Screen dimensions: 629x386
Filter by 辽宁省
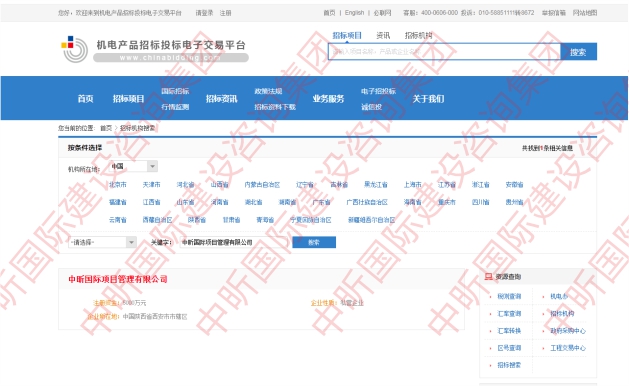[305, 185]
